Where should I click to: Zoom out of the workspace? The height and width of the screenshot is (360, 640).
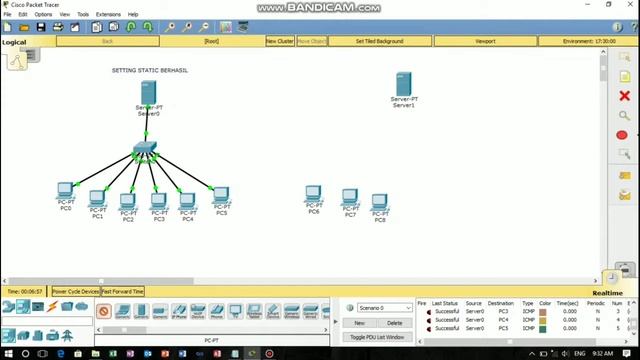pyautogui.click(x=204, y=27)
